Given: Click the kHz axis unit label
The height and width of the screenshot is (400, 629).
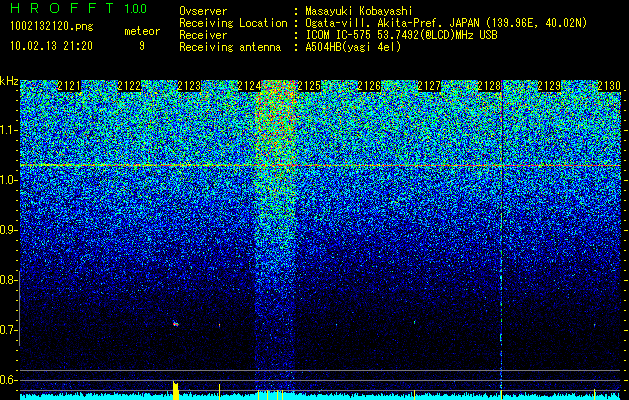Looking at the screenshot, I should pos(9,81).
